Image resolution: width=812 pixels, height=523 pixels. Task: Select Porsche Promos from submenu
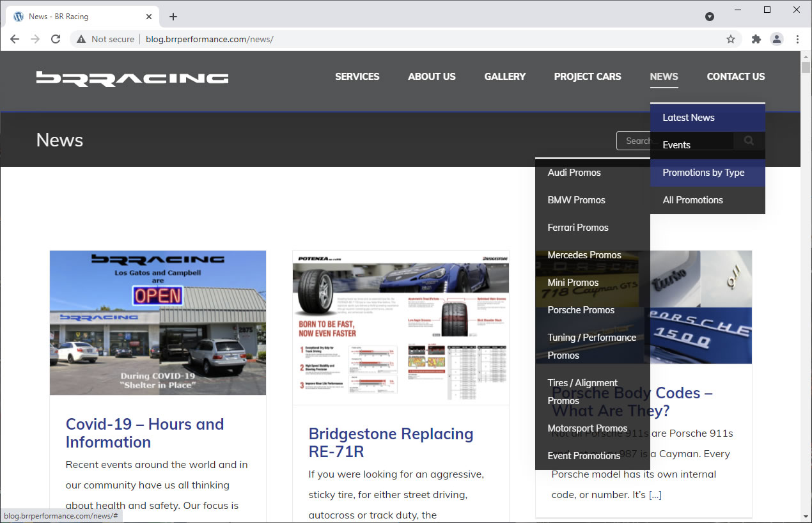[581, 310]
